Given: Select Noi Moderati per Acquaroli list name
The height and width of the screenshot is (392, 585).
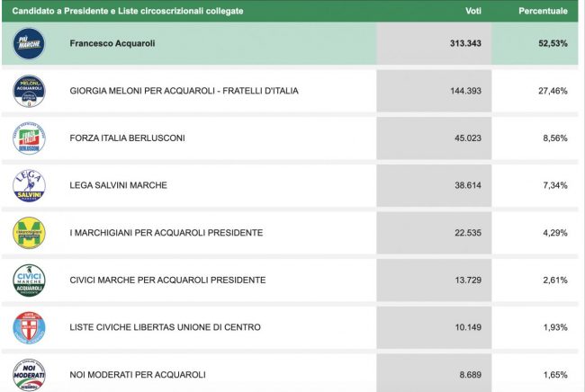Looking at the screenshot, I should tap(138, 374).
